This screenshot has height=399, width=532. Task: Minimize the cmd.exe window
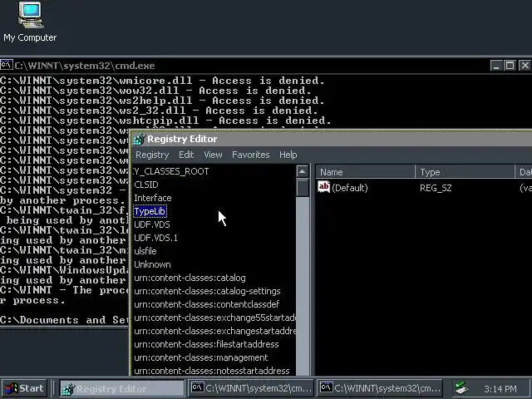coord(496,65)
